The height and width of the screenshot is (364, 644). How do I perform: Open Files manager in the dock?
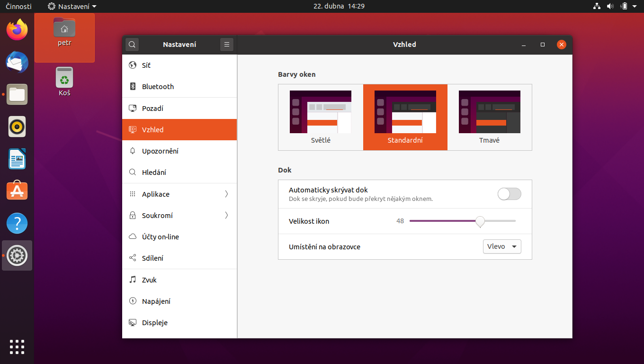tap(17, 94)
